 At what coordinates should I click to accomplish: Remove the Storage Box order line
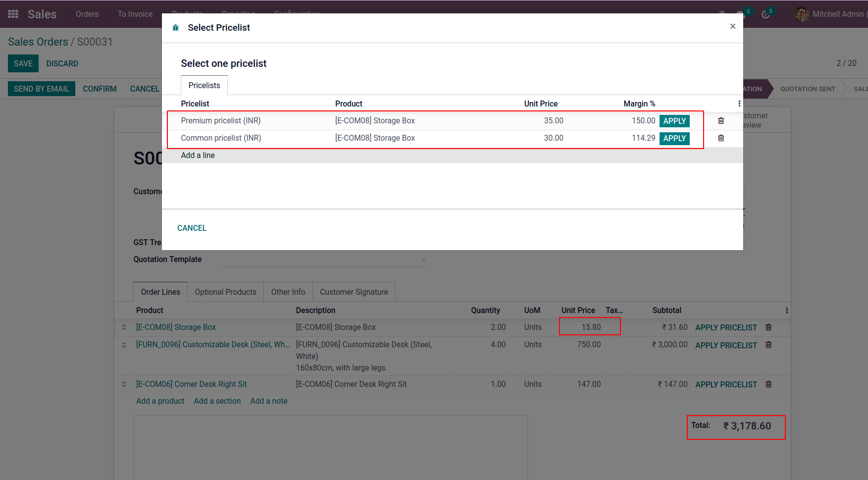tap(768, 327)
